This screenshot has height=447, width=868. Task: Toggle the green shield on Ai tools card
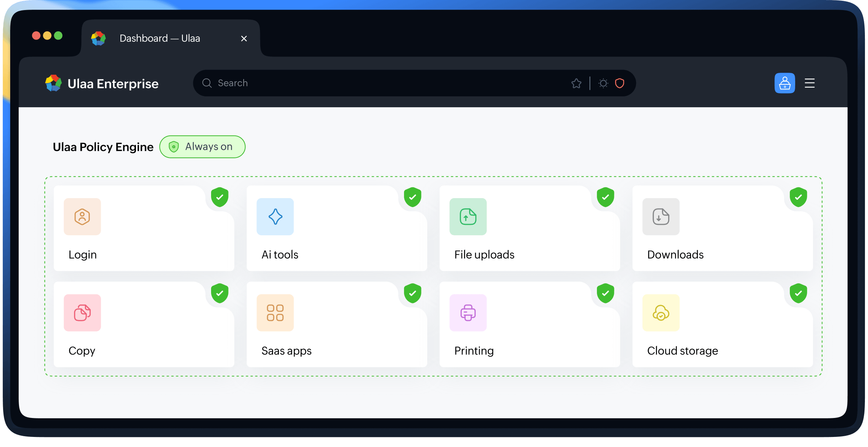pos(413,197)
